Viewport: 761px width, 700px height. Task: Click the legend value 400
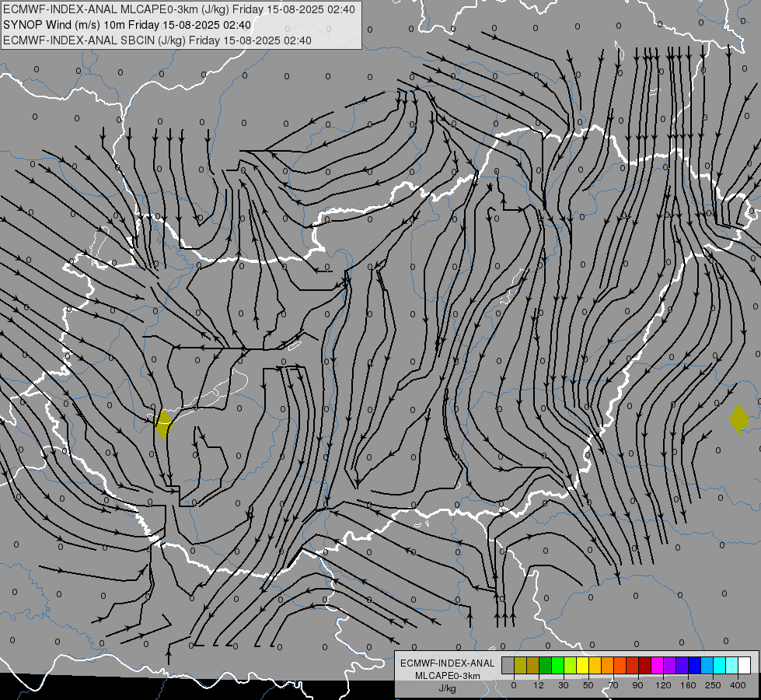(x=738, y=685)
